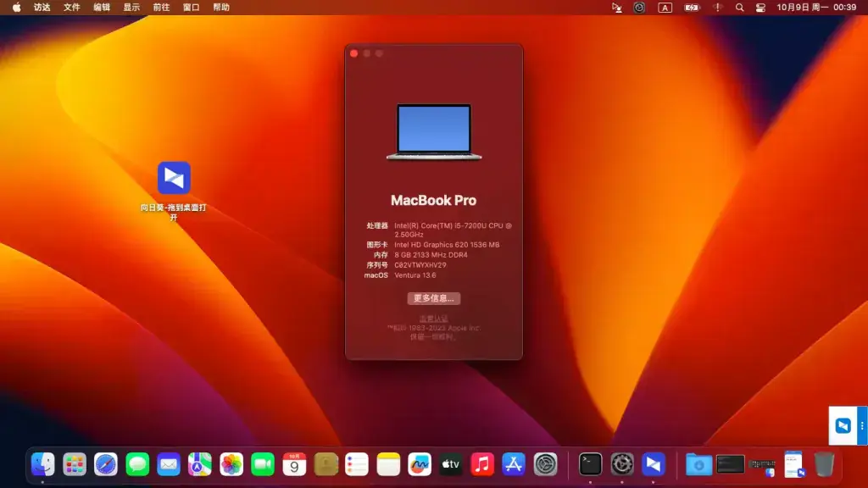
Task: Click floating Sunlogin widget at screen edge
Action: pyautogui.click(x=843, y=425)
